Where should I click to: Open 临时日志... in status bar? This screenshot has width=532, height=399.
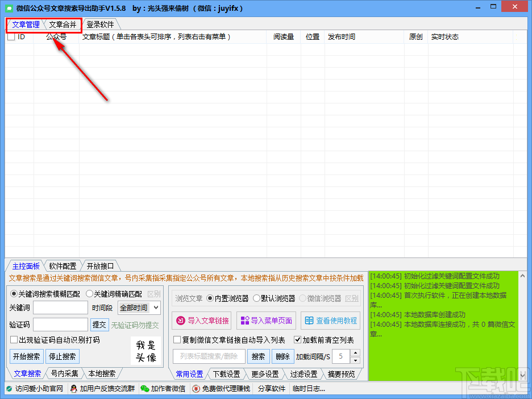point(309,389)
